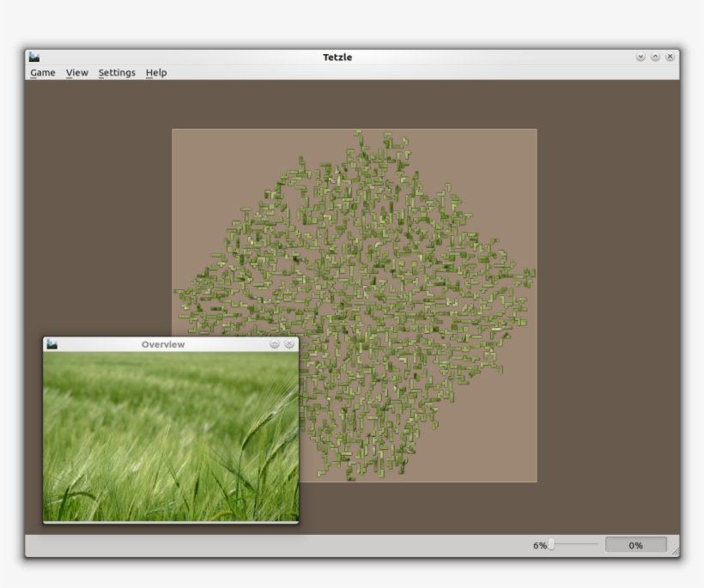The image size is (704, 588).
Task: Open the Help menu
Action: click(x=156, y=74)
